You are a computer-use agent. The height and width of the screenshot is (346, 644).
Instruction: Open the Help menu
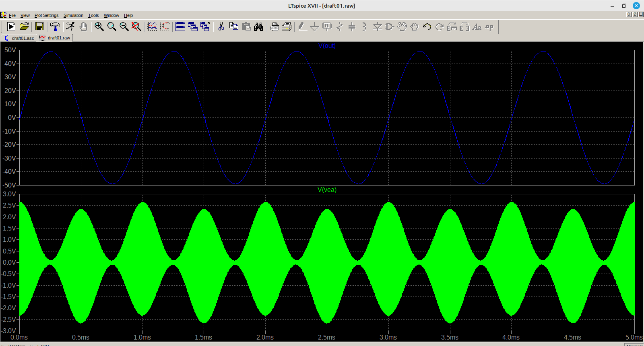(x=128, y=15)
